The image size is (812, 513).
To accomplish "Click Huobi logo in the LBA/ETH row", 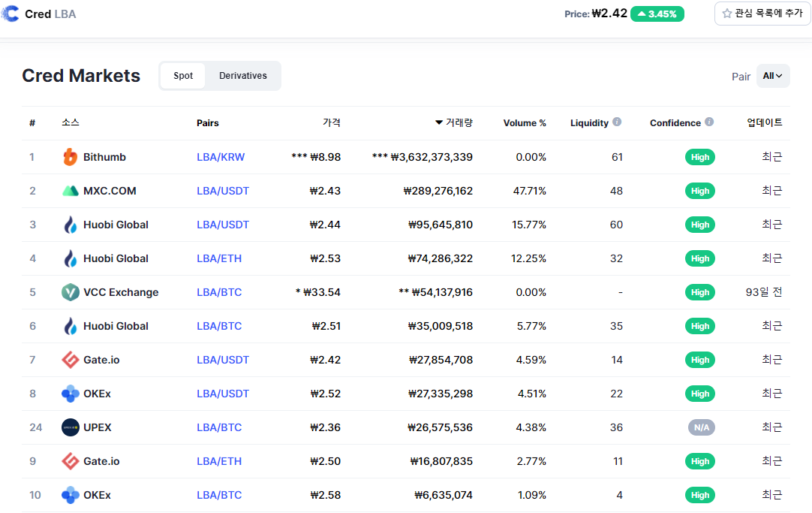I will click(70, 258).
